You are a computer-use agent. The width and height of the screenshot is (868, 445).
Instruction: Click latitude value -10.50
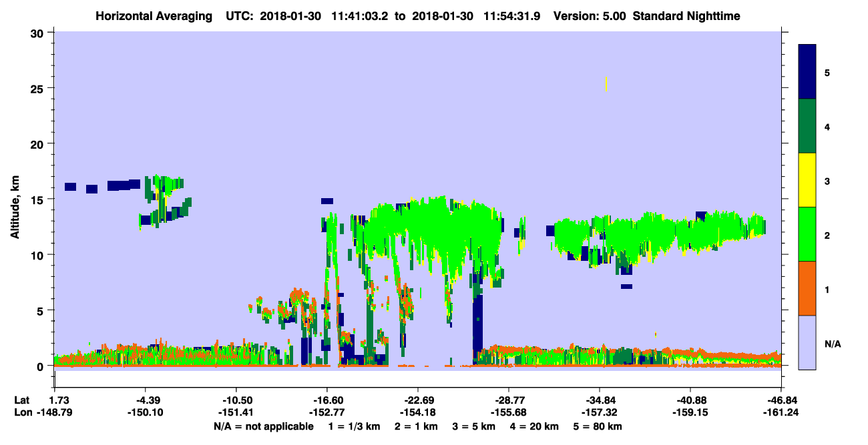click(x=236, y=400)
